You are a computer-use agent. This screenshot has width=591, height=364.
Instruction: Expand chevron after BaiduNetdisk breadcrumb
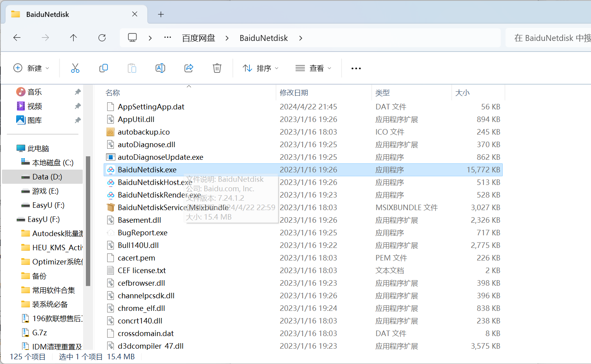coord(301,38)
